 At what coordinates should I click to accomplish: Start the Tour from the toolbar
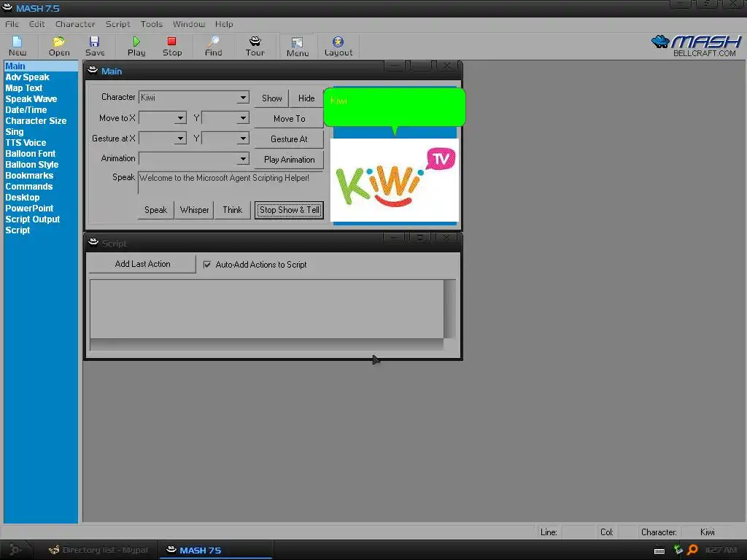[x=255, y=46]
